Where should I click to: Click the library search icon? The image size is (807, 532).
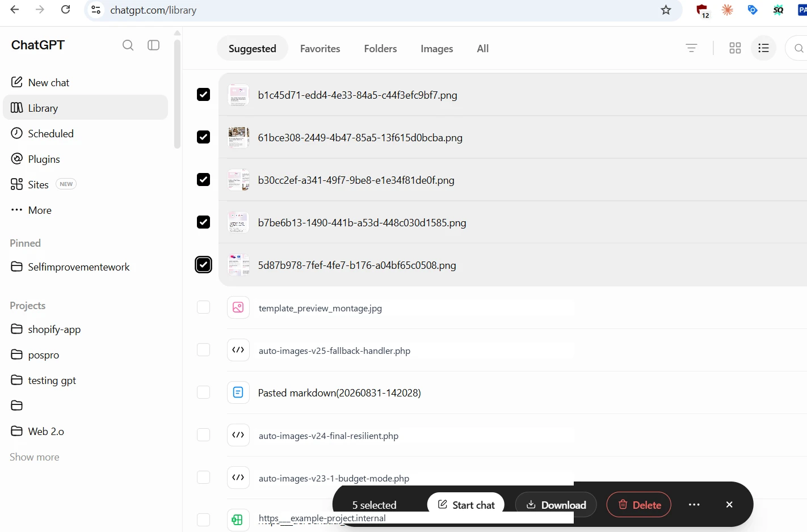tap(798, 48)
